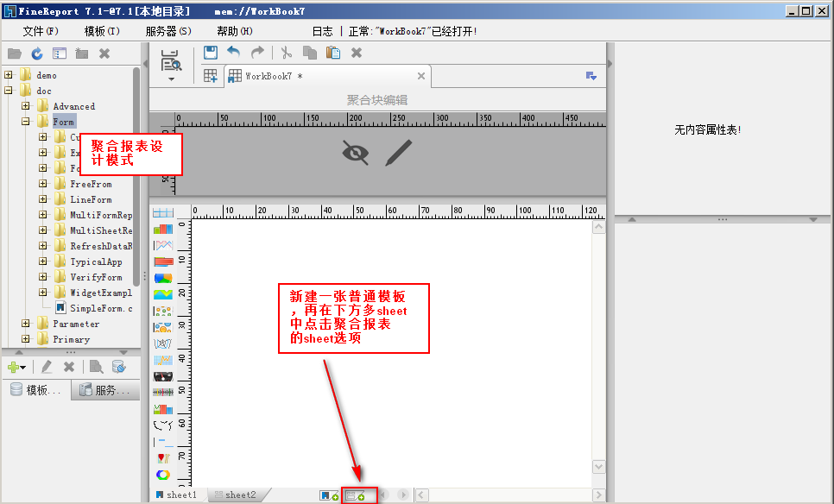834x504 pixels.
Task: Click the Undo arrow icon
Action: click(x=233, y=52)
